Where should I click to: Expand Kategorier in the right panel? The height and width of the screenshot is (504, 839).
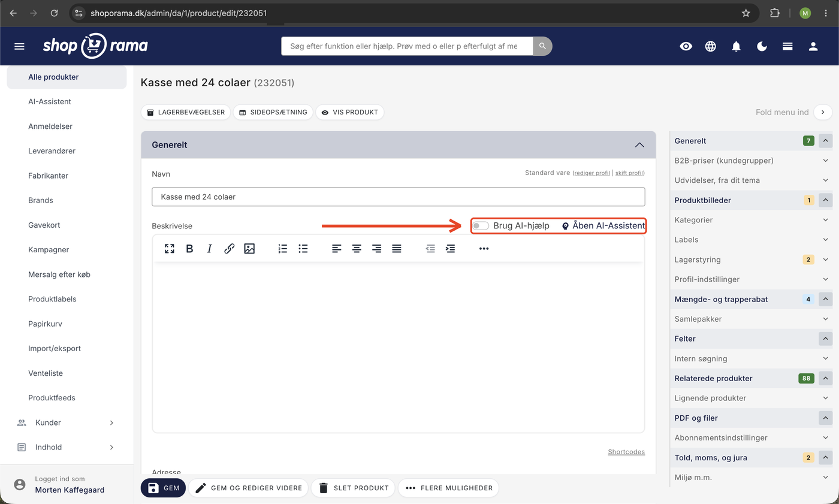(751, 220)
